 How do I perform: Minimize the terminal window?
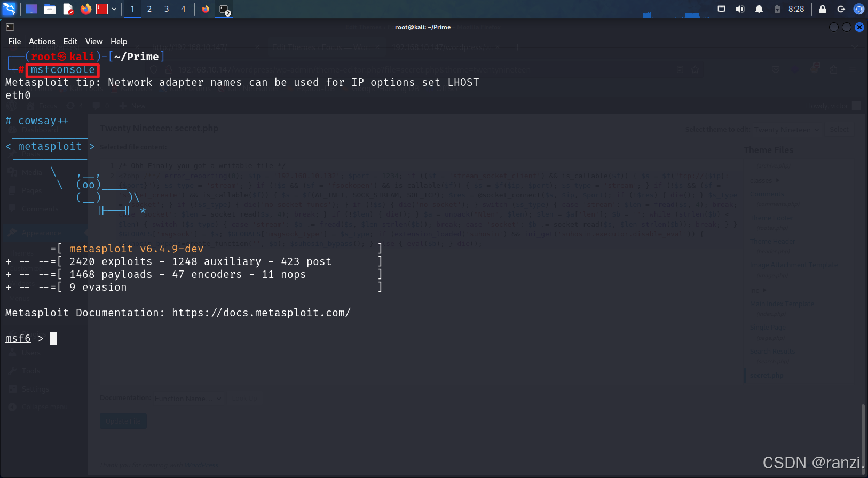pyautogui.click(x=834, y=27)
